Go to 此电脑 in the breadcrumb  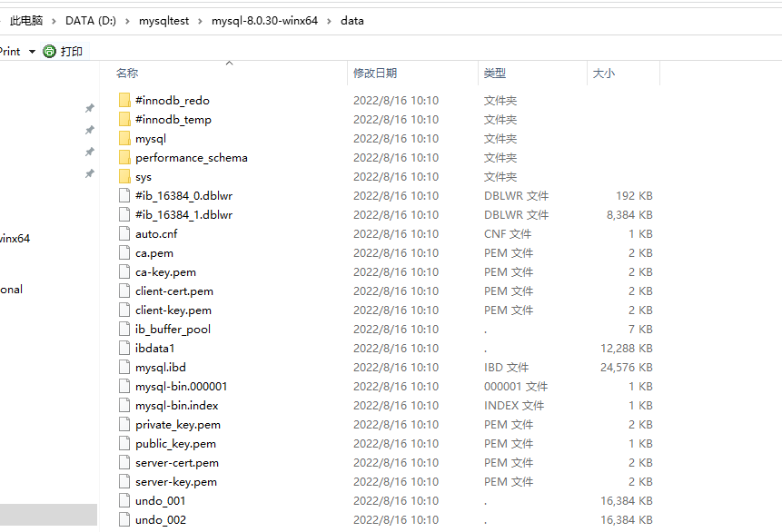(x=26, y=21)
